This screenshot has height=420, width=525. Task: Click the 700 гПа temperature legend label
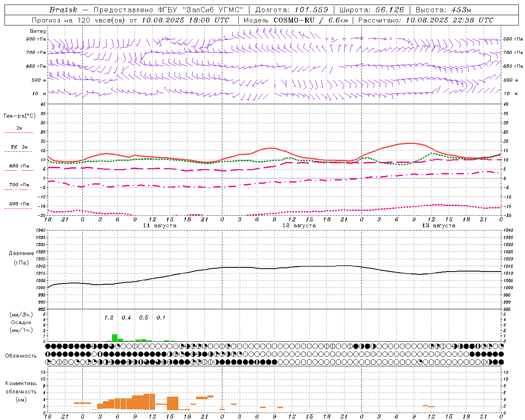(x=19, y=185)
